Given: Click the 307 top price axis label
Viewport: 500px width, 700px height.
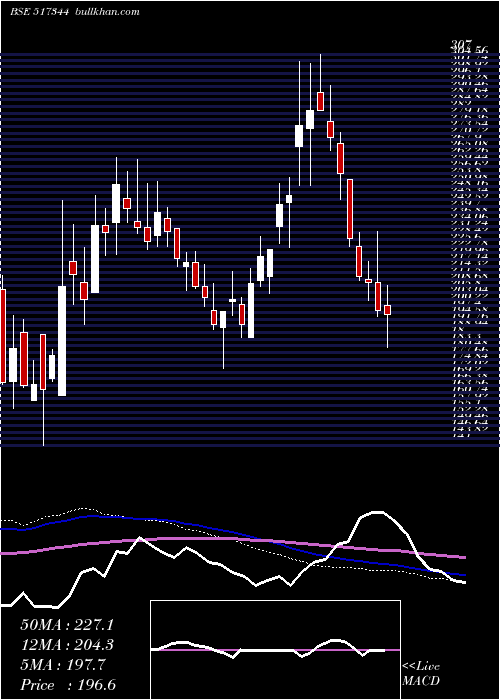Looking at the screenshot, I should tap(461, 45).
